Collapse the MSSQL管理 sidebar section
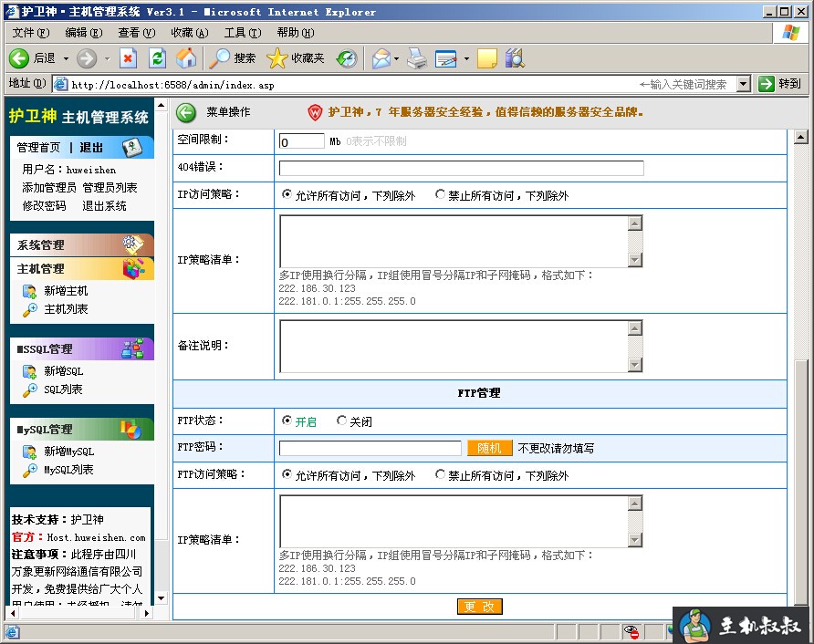 pos(81,348)
